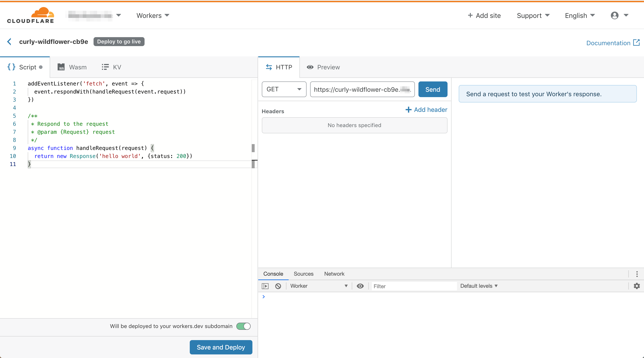The width and height of the screenshot is (644, 358).
Task: Click the request URL input field
Action: (x=362, y=89)
